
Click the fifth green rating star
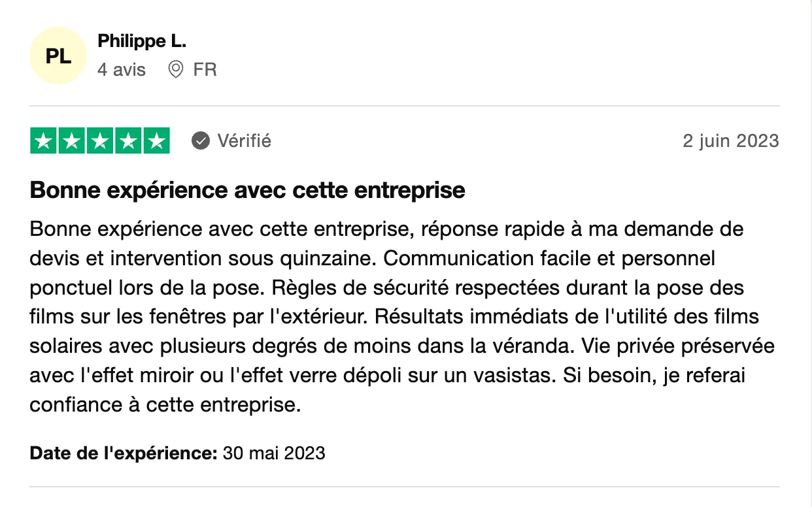coord(156,141)
